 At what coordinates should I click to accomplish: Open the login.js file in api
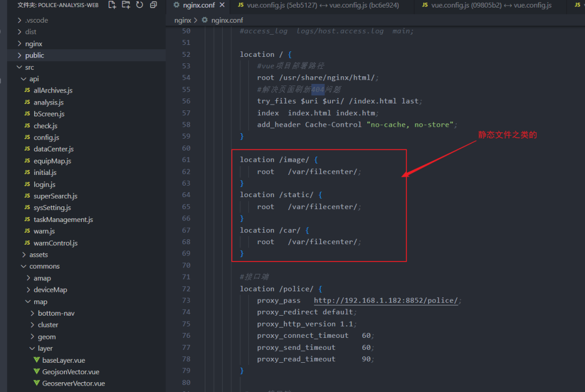pyautogui.click(x=44, y=185)
